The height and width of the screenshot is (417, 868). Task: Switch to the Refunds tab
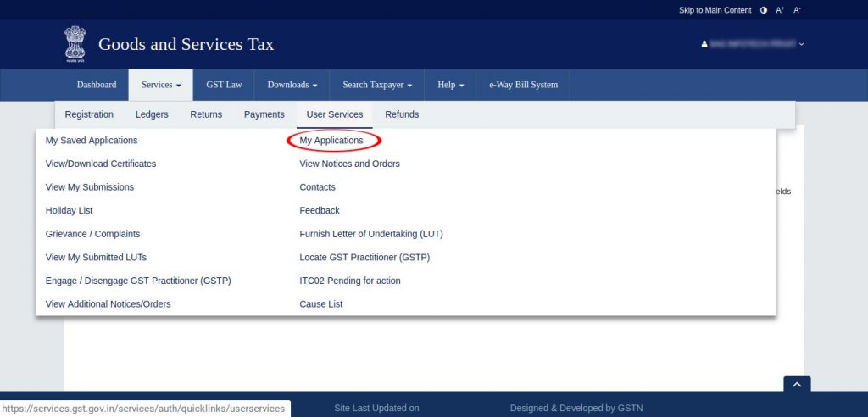(402, 114)
